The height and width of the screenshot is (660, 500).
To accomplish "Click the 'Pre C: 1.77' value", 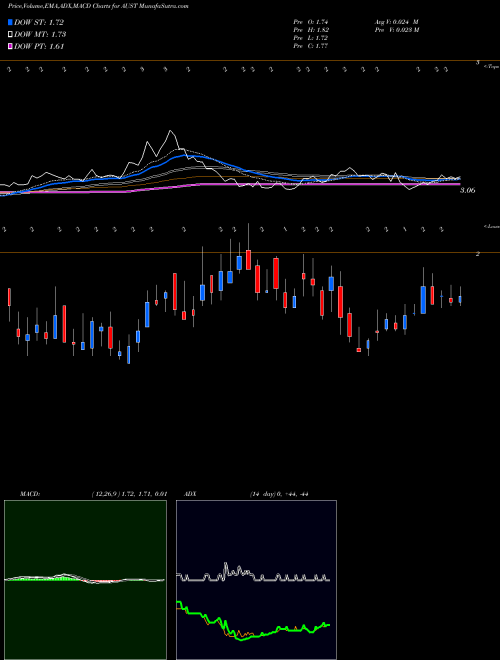I will click(311, 46).
